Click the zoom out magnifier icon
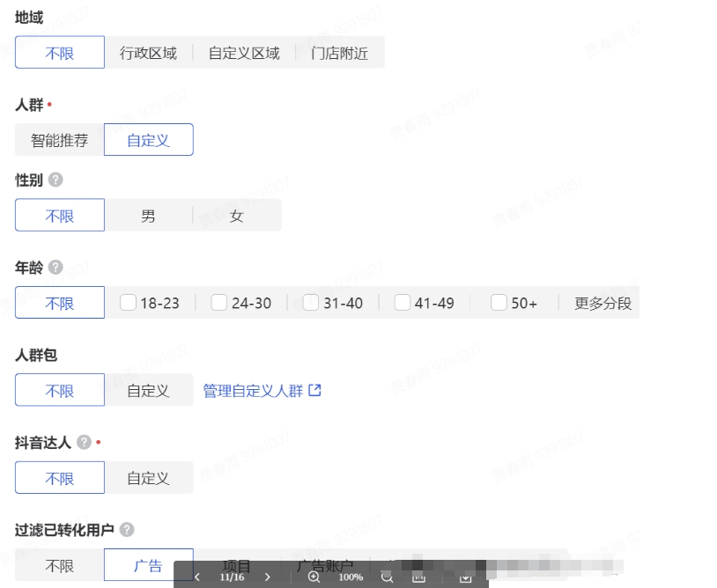 pos(387,577)
